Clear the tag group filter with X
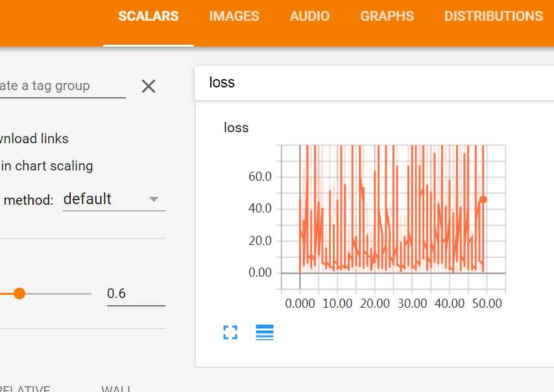The height and width of the screenshot is (392, 554). coord(149,86)
